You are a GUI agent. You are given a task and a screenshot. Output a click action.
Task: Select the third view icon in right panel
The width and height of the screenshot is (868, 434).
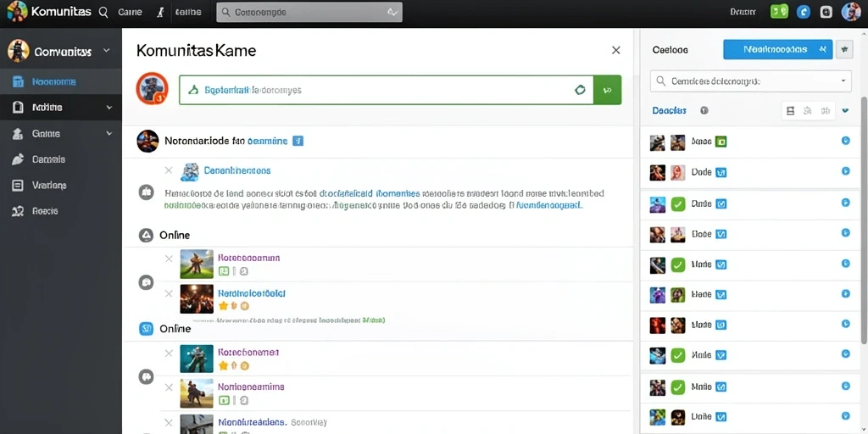pos(825,111)
